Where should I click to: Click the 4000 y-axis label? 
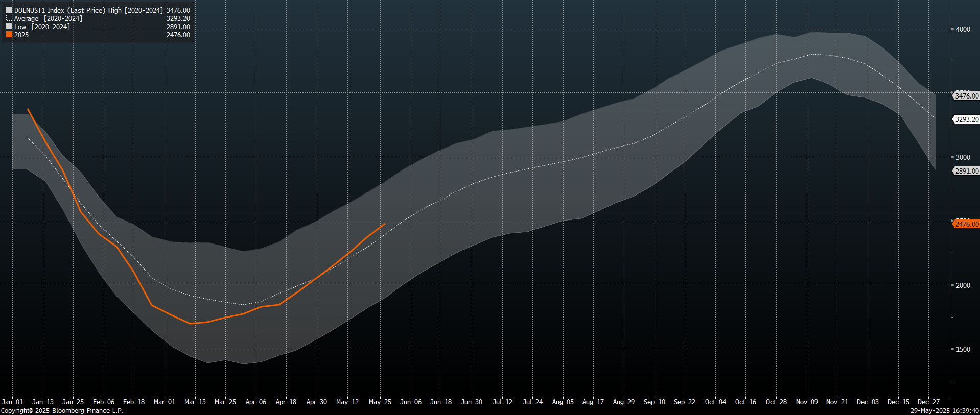tap(963, 29)
